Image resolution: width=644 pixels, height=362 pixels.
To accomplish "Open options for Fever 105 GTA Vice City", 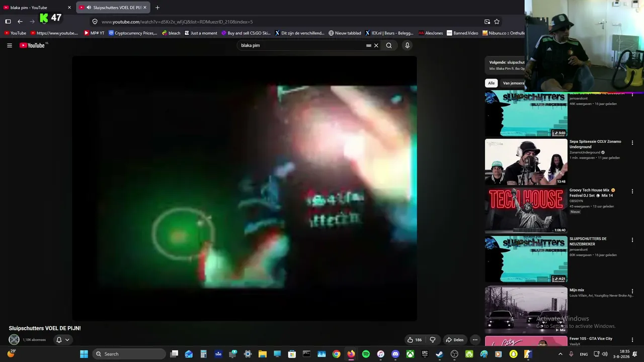I will point(632,340).
